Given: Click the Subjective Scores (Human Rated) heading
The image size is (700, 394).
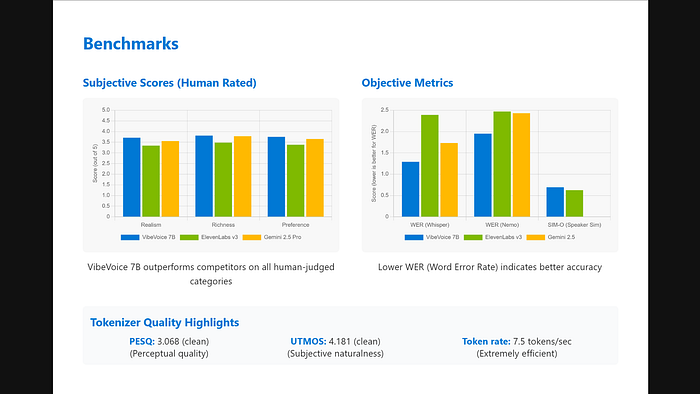Looking at the screenshot, I should click(x=170, y=83).
